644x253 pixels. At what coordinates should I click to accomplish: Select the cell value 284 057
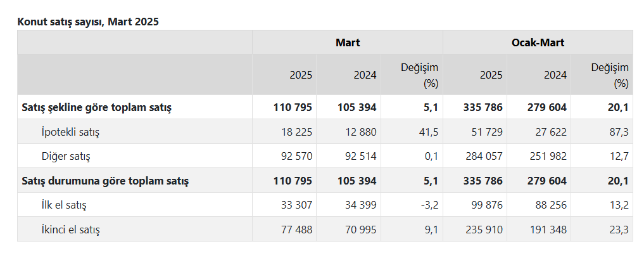(484, 157)
